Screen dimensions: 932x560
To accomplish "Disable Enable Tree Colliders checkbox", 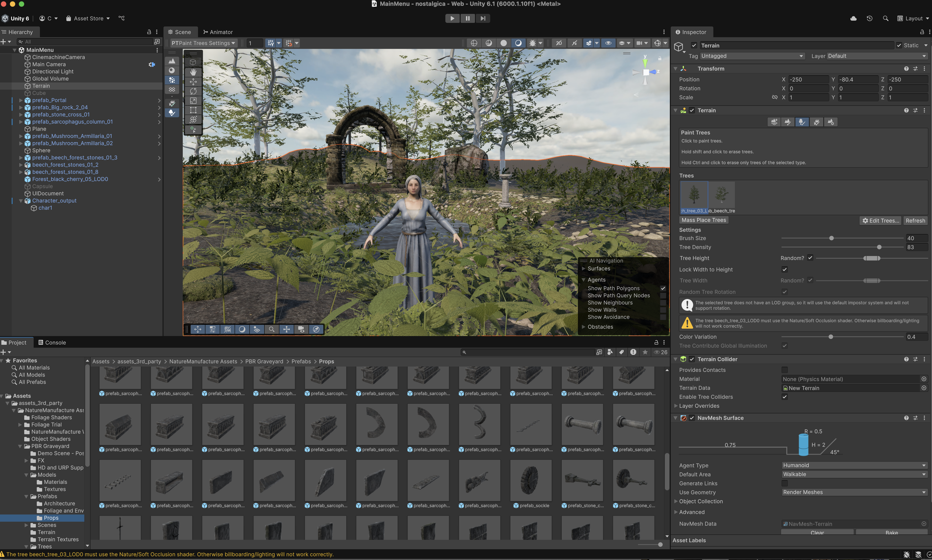I will [x=784, y=397].
